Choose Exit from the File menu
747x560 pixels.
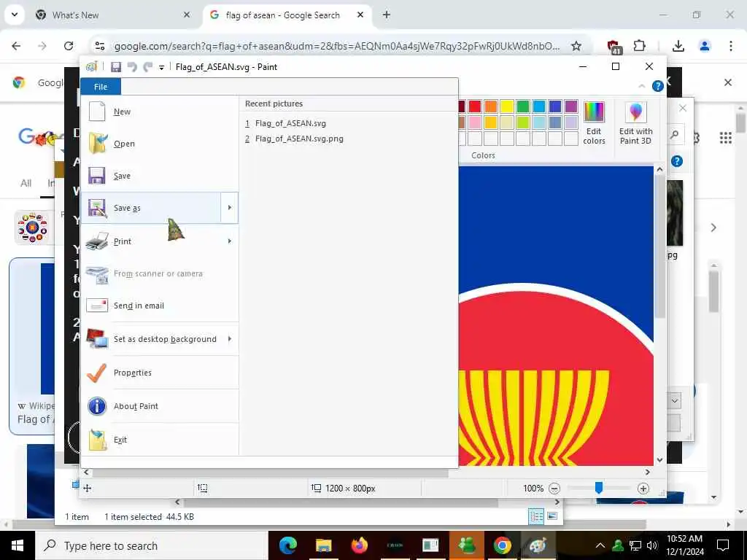(160, 440)
